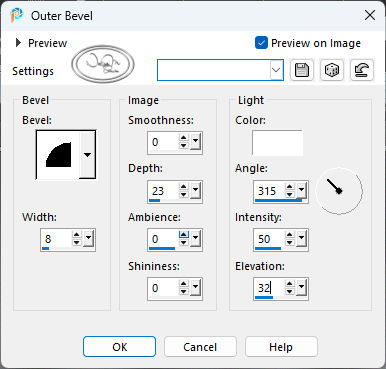386x369 pixels.
Task: Click the PaintShop Pro logo in title bar
Action: click(16, 15)
